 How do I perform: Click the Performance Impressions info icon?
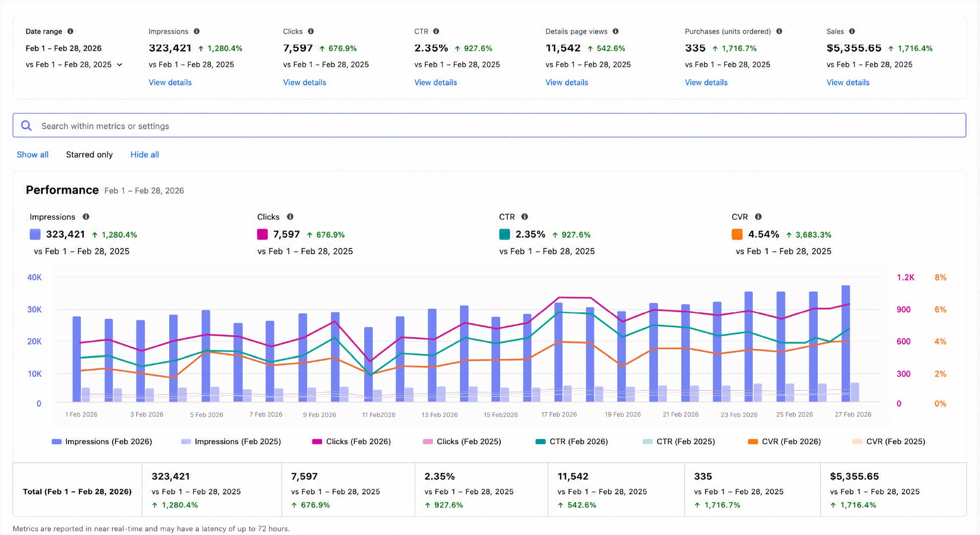pyautogui.click(x=86, y=217)
